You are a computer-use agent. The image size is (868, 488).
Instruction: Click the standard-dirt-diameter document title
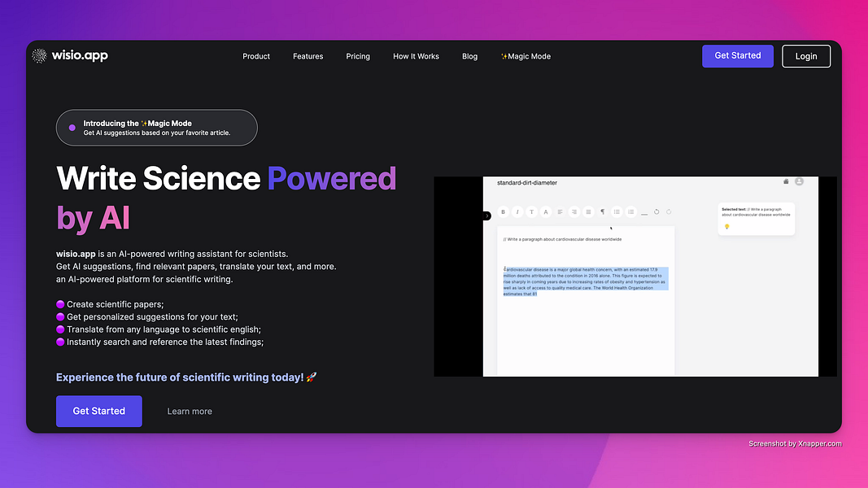527,182
